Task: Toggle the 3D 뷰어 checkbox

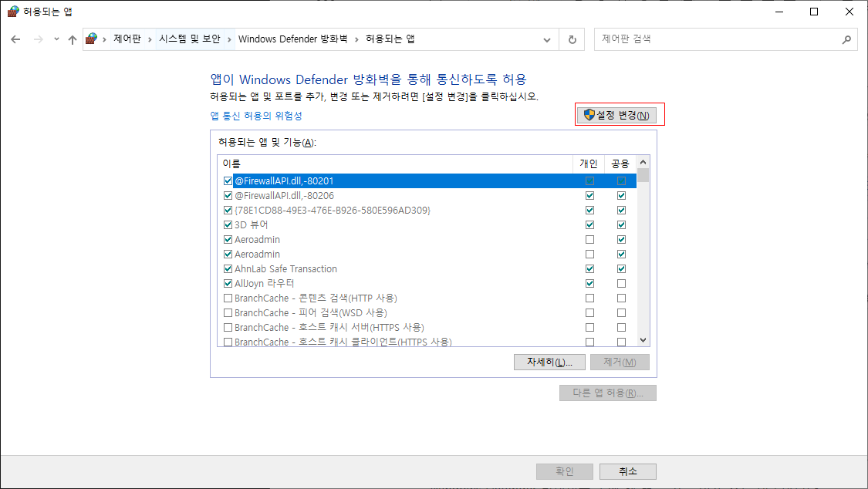Action: click(x=228, y=224)
